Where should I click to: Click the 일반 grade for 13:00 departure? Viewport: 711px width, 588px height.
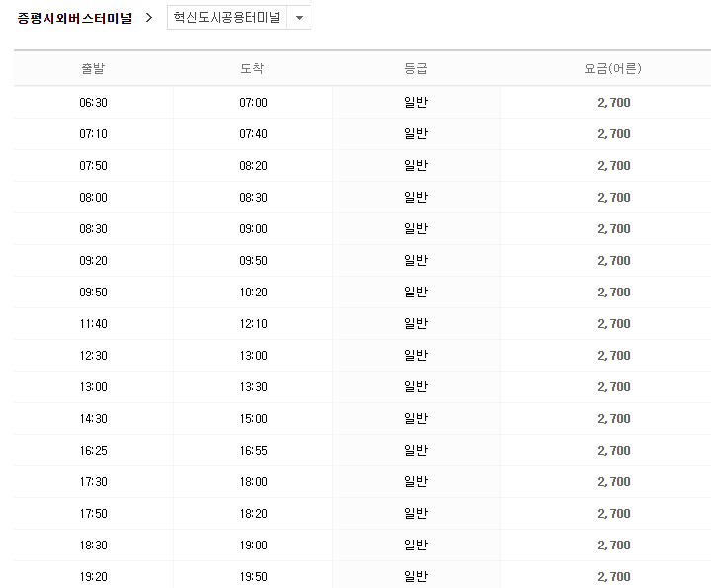click(416, 386)
